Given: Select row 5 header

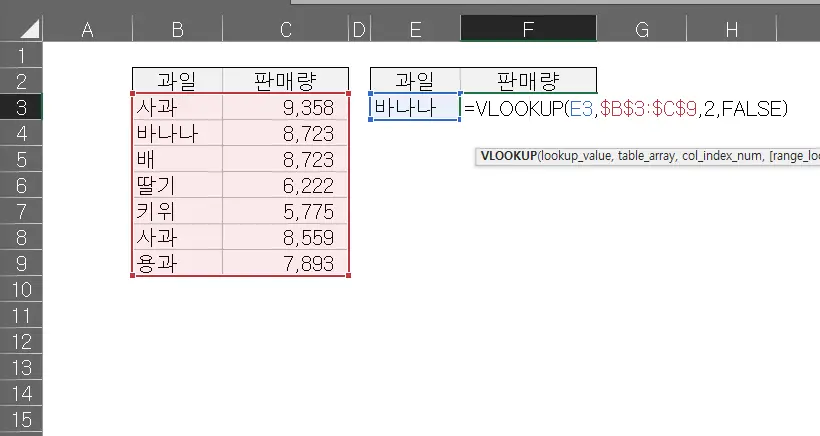Looking at the screenshot, I should pos(21,159).
